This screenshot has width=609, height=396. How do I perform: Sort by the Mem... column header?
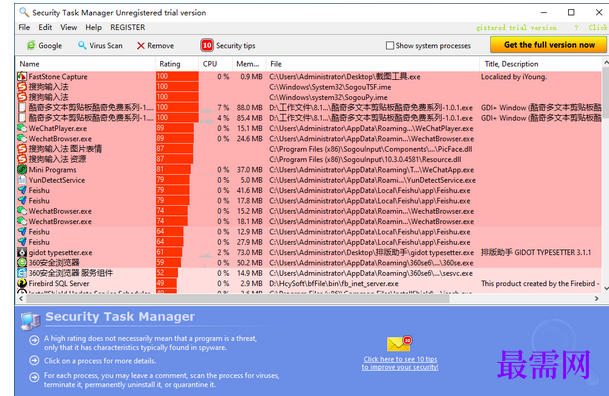pos(249,64)
